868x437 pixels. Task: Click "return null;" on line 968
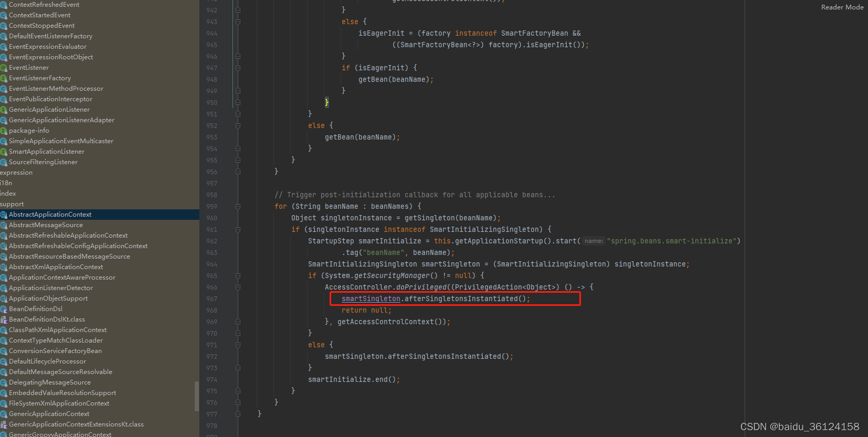[x=366, y=310]
